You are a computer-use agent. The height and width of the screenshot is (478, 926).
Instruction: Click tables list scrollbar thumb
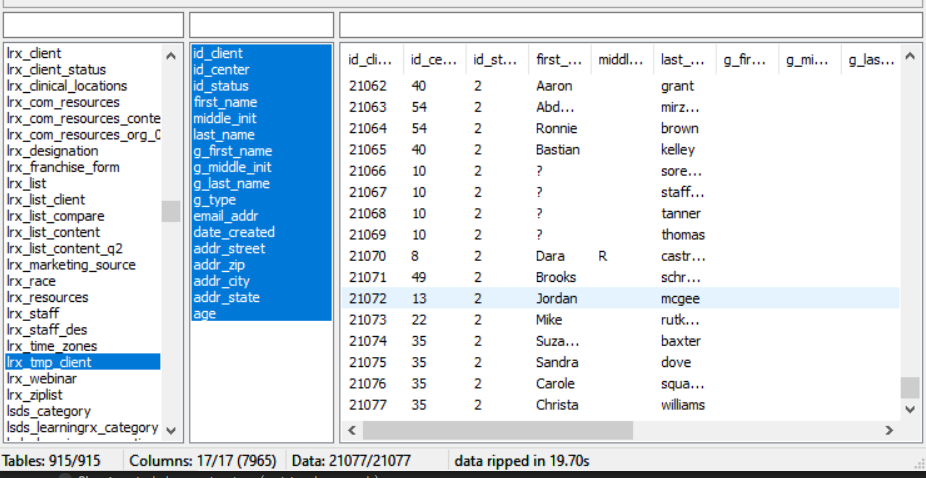(171, 212)
